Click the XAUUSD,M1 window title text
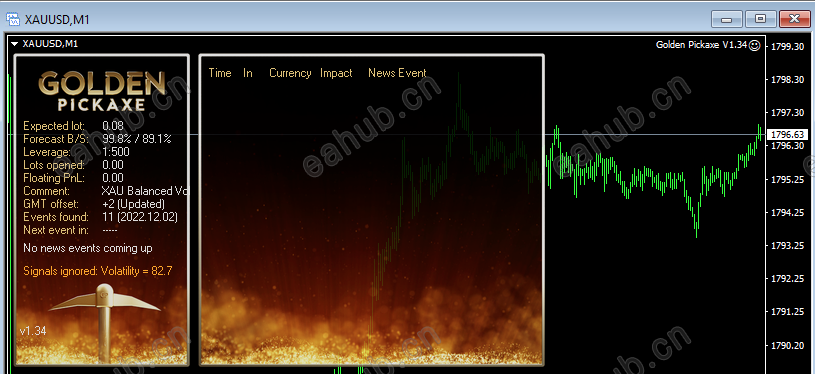 pyautogui.click(x=57, y=20)
